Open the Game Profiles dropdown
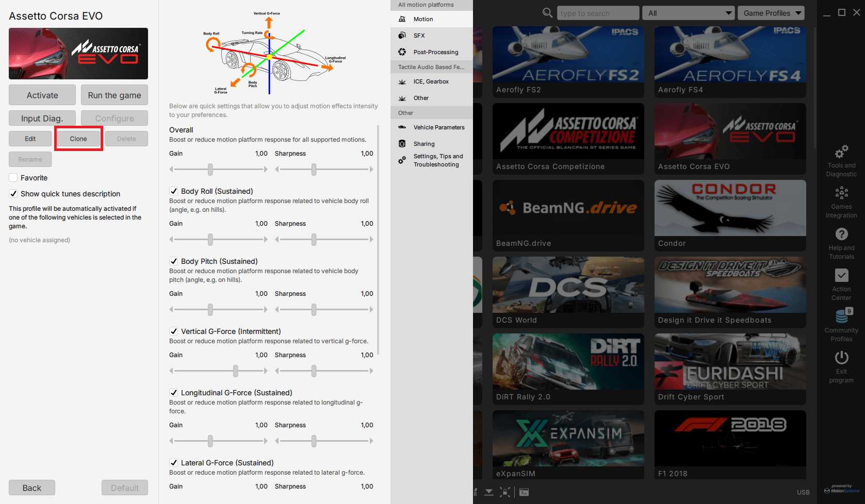 click(771, 13)
